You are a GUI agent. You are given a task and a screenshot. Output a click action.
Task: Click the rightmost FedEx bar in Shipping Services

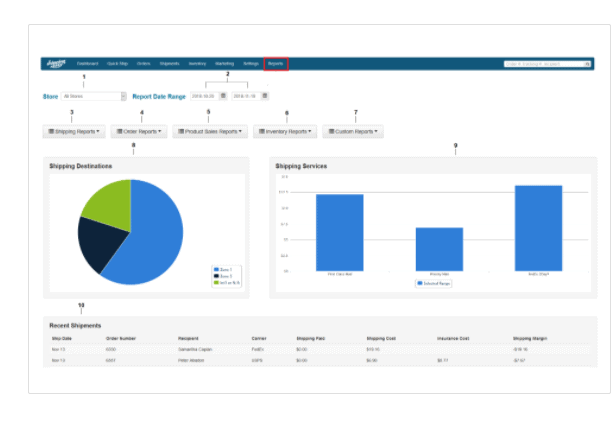point(539,228)
